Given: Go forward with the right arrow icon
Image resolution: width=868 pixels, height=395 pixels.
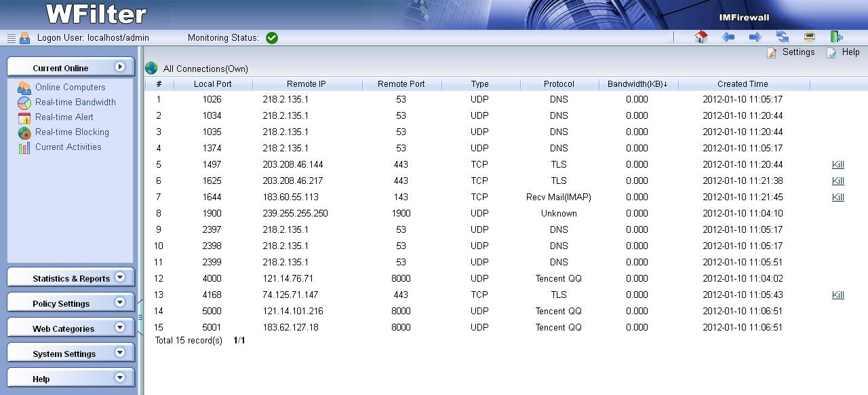Looking at the screenshot, I should coord(755,37).
